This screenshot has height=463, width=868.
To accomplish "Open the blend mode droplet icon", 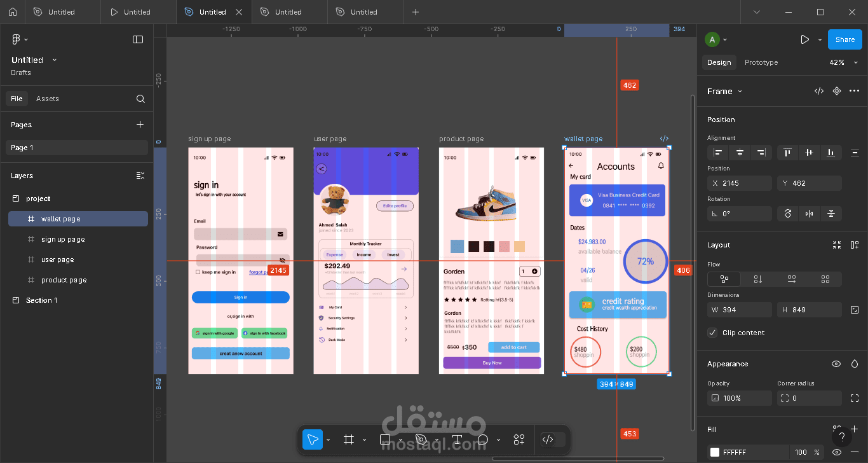I will point(855,364).
